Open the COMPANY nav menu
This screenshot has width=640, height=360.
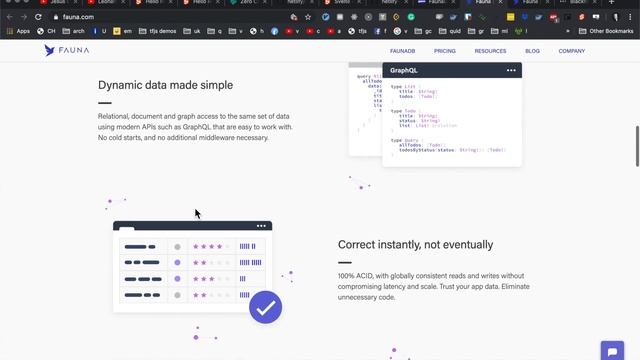click(572, 51)
